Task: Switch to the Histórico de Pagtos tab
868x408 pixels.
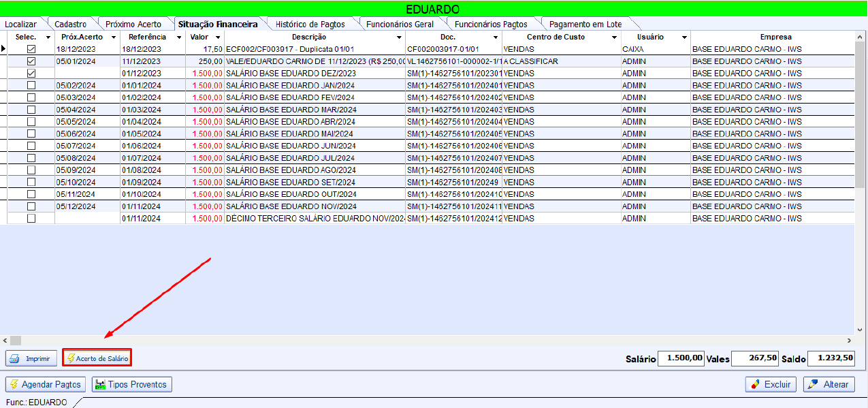Action: pos(310,24)
